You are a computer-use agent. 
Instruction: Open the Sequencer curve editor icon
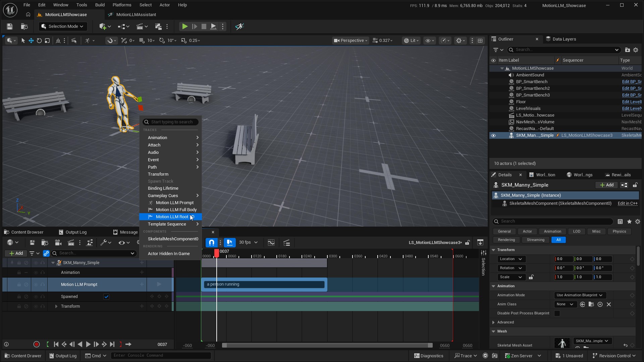pyautogui.click(x=271, y=243)
